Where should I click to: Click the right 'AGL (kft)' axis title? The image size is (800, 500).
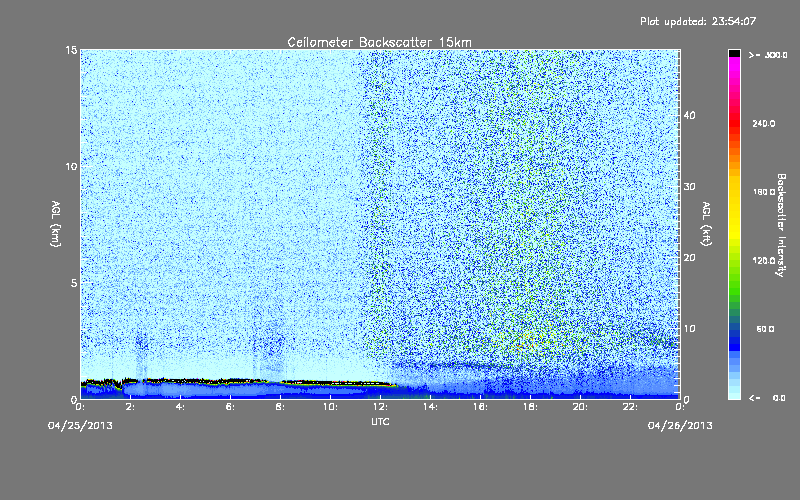coord(706,224)
